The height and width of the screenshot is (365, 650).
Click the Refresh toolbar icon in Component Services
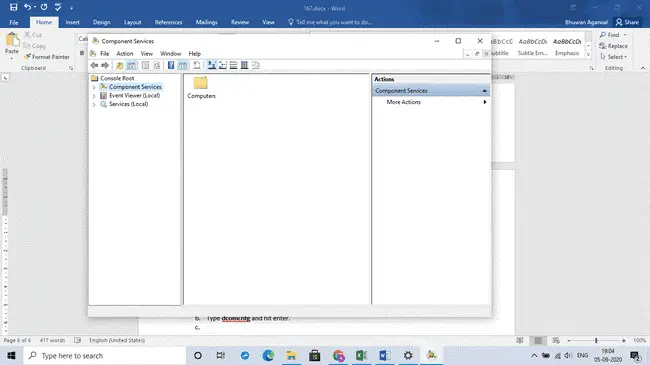click(157, 65)
